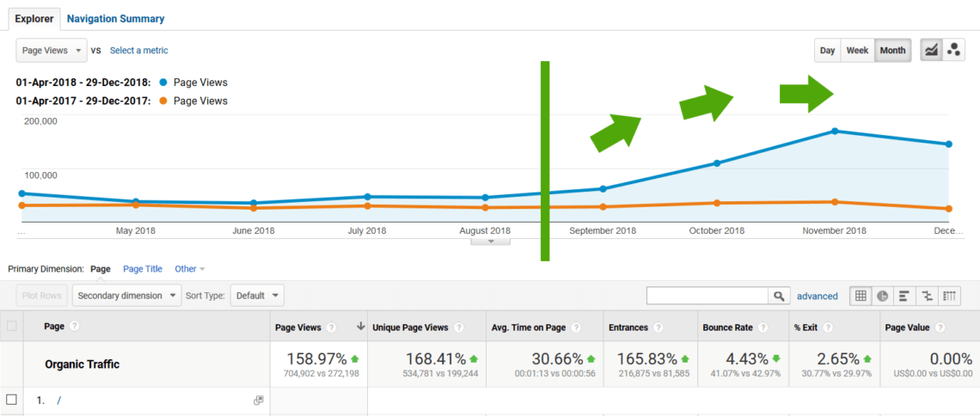Switch to line chart view
This screenshot has height=416, width=980.
[931, 51]
